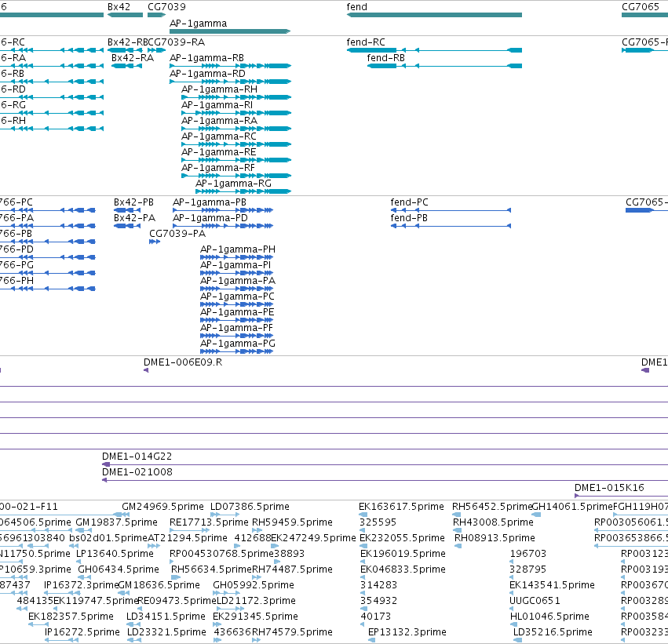The width and height of the screenshot is (668, 644).
Task: Open transcript AP-1gamma-RB
Action: pyautogui.click(x=206, y=58)
